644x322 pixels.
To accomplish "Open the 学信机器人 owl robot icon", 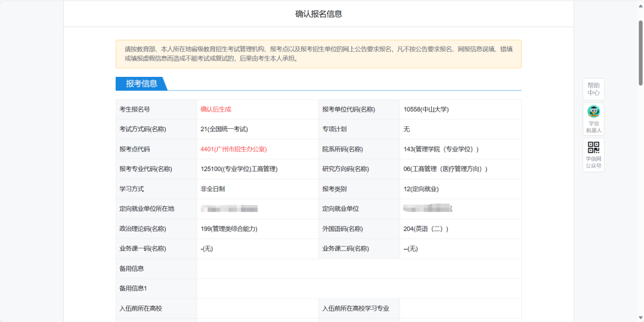I will point(593,119).
